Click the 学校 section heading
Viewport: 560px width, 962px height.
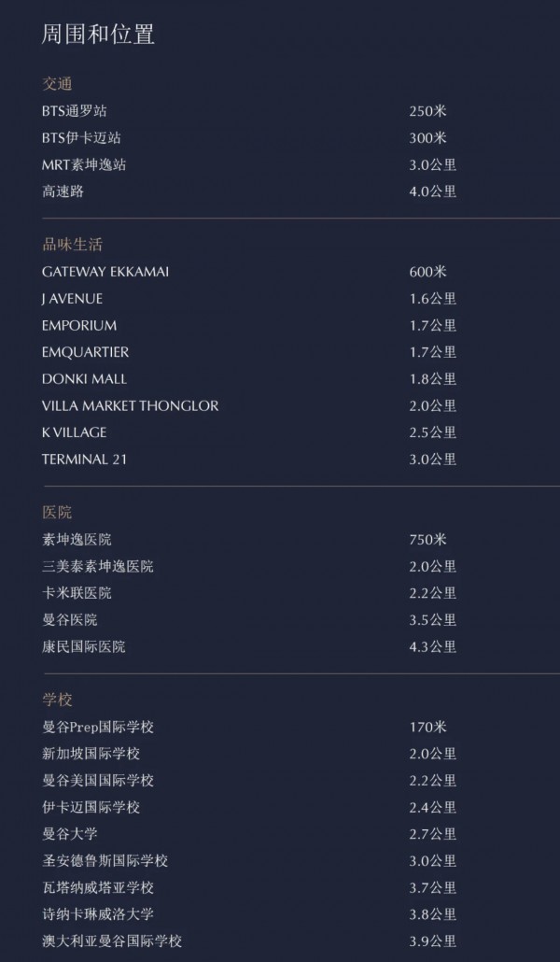pyautogui.click(x=57, y=700)
